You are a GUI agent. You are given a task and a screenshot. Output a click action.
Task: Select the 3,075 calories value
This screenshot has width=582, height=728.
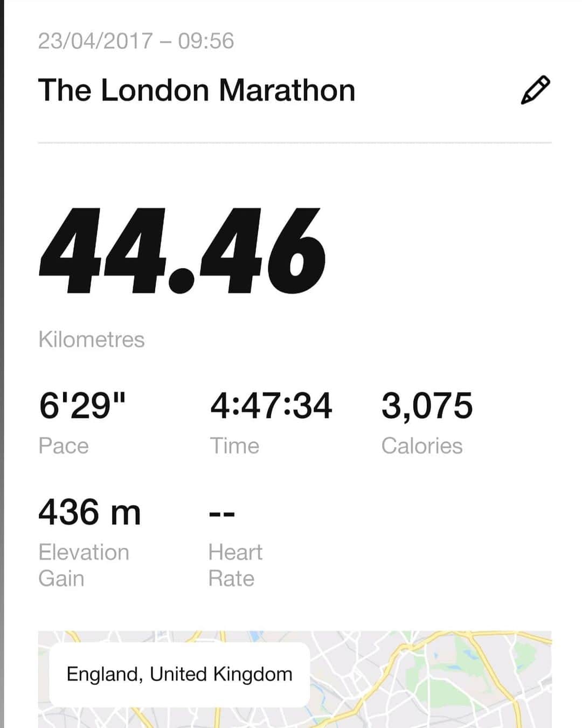(x=427, y=406)
